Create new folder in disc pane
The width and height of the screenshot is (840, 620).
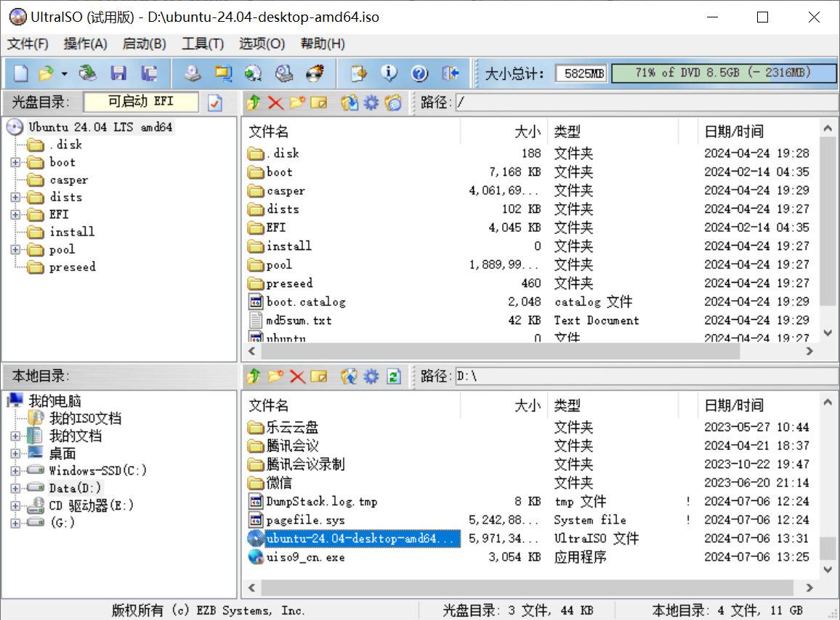tap(297, 102)
